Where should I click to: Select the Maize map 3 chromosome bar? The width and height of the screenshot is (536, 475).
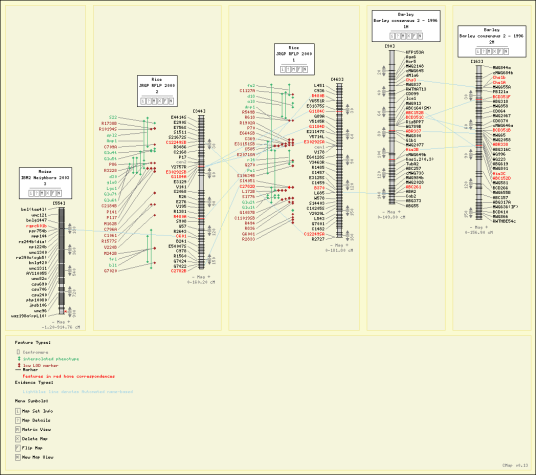click(x=62, y=260)
